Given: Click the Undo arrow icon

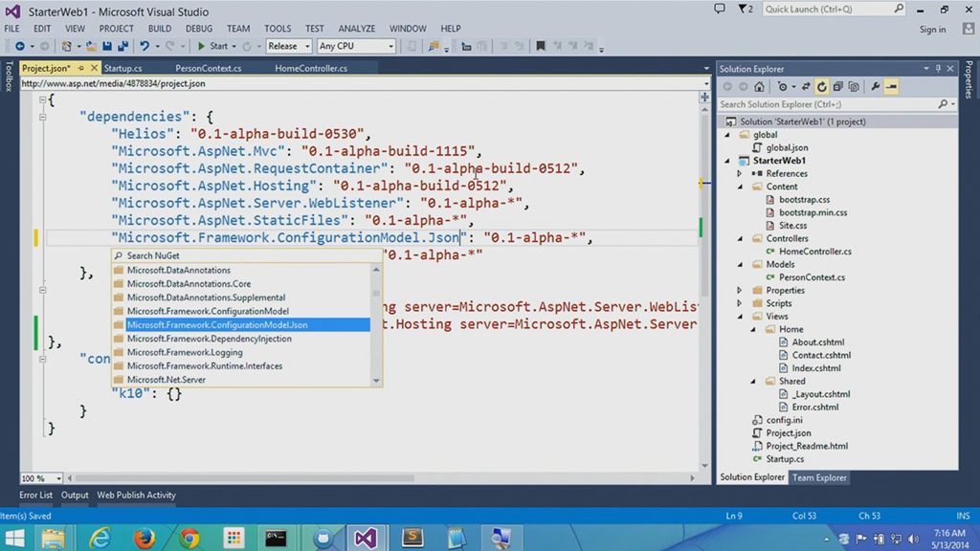Looking at the screenshot, I should (x=145, y=46).
